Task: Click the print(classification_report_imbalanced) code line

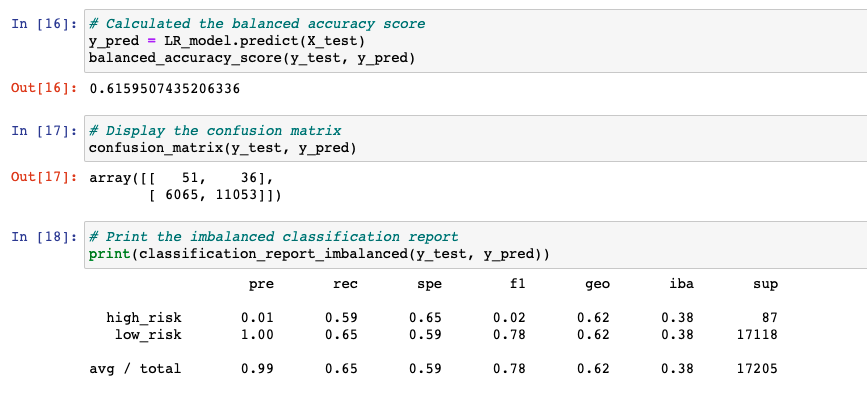Action: point(319,254)
